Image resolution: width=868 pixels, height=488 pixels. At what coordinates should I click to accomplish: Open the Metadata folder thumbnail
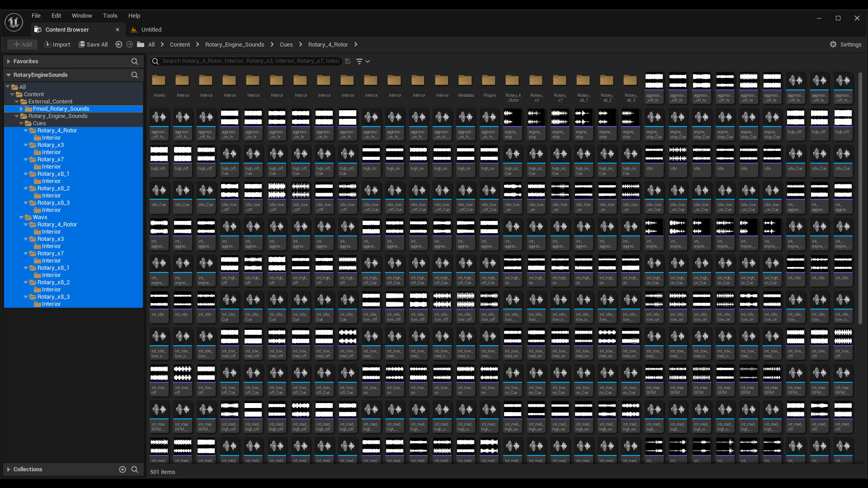click(x=465, y=81)
